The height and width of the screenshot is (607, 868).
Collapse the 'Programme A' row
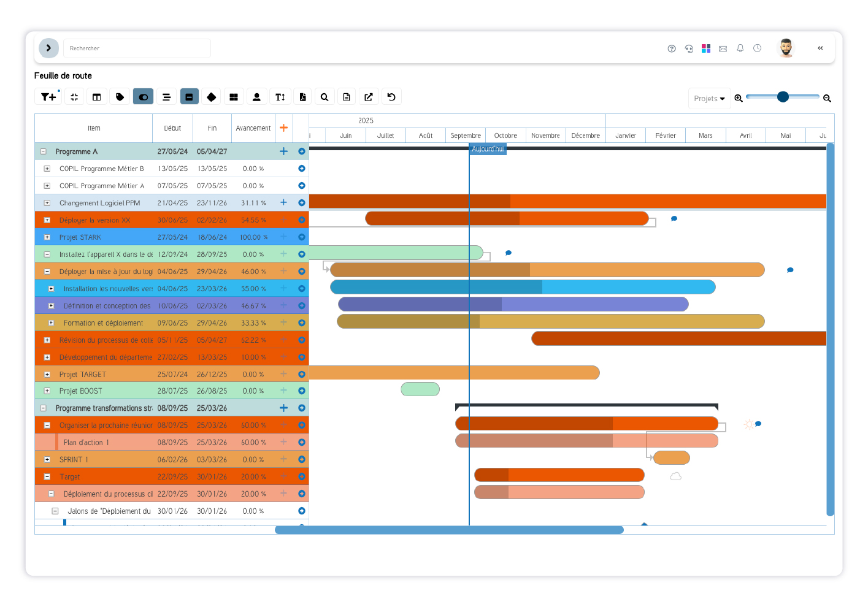point(42,151)
